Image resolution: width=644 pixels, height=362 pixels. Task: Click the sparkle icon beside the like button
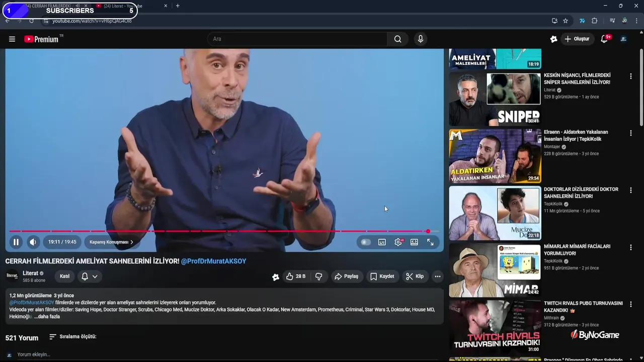(x=276, y=277)
